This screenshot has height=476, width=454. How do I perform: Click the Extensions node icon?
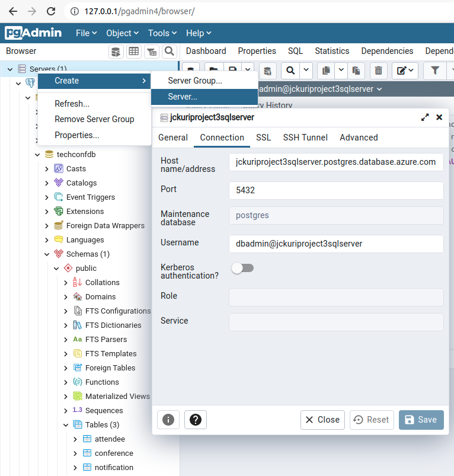click(58, 211)
